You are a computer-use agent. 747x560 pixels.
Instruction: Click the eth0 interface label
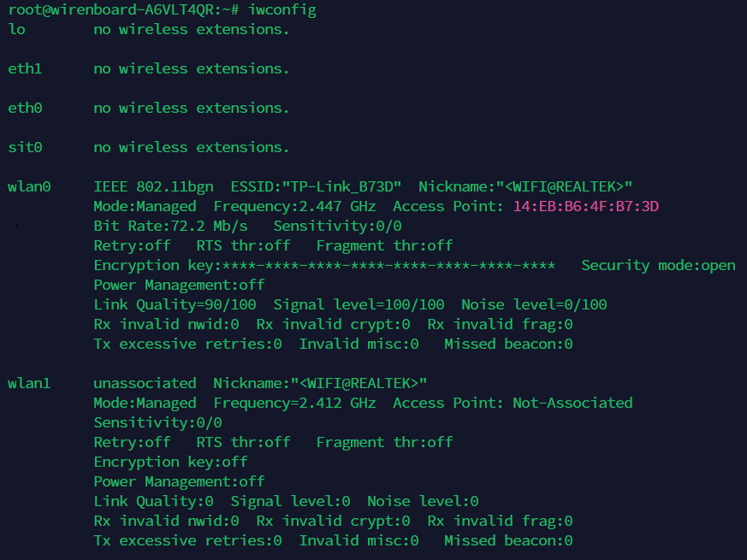pos(26,108)
